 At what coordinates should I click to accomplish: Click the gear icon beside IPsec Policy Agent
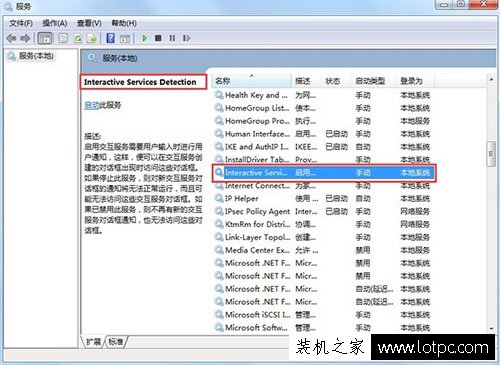(x=219, y=211)
